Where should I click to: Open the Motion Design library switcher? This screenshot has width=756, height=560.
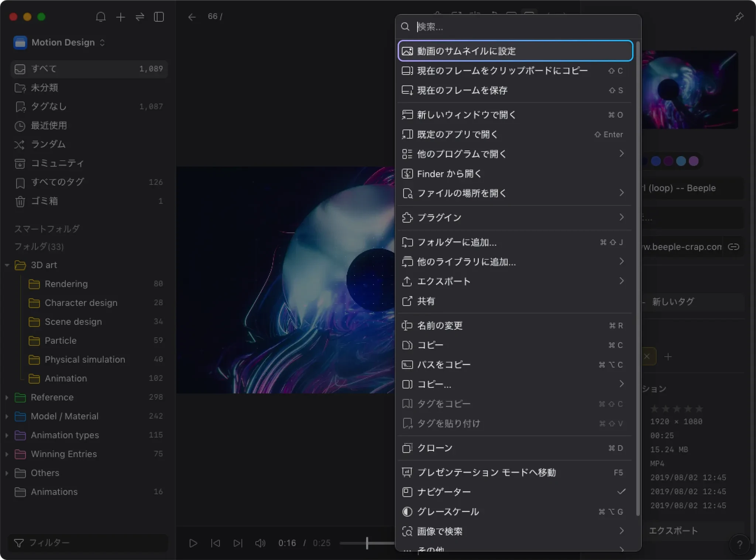(59, 42)
